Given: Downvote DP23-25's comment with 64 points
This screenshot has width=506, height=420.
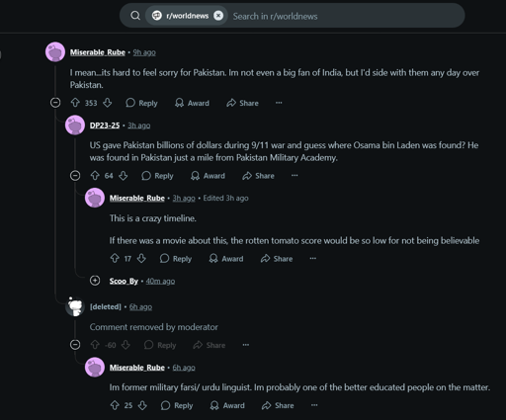Looking at the screenshot, I should coord(124,176).
